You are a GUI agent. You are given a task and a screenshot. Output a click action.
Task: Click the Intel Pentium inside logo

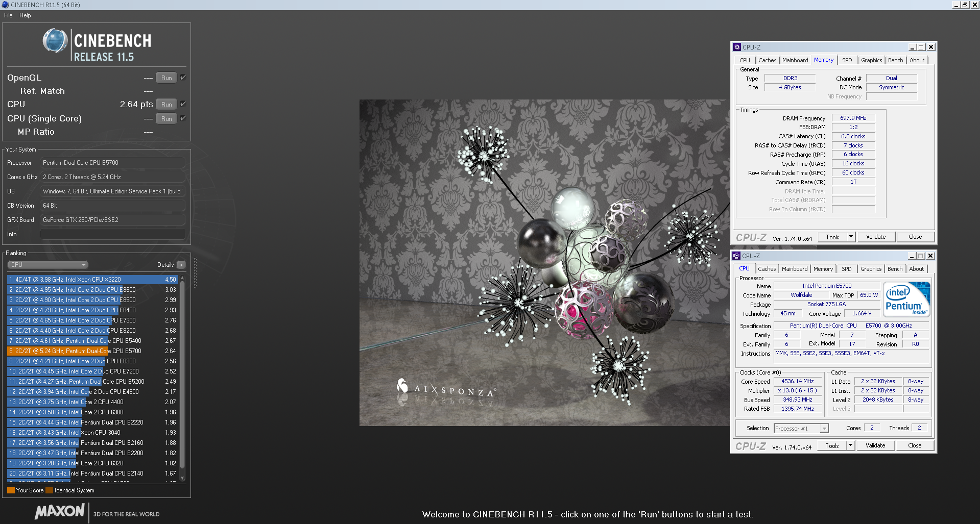pos(907,300)
